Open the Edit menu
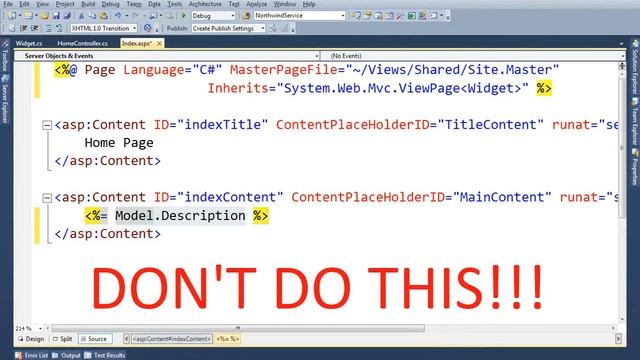The height and width of the screenshot is (360, 640). click(x=24, y=4)
